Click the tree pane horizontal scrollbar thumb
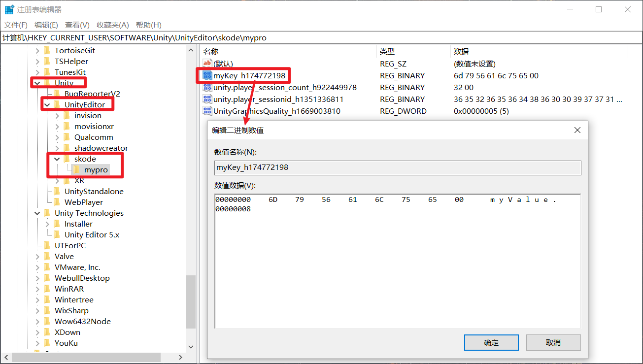The height and width of the screenshot is (364, 643). [x=86, y=357]
